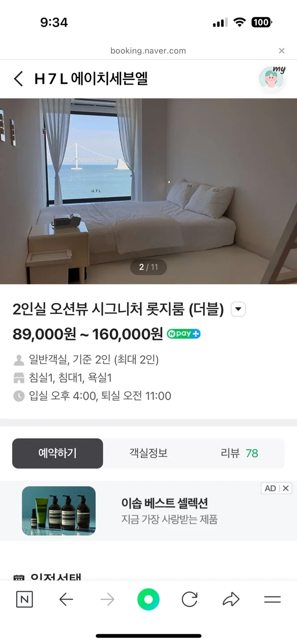Open the Aesop products ad thumbnail

click(59, 511)
